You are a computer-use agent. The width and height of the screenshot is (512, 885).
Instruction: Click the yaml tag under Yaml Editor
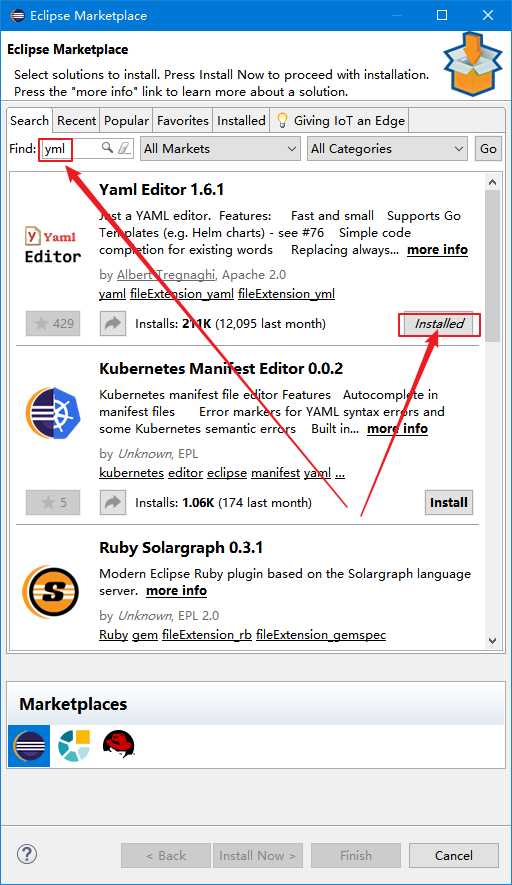click(x=112, y=293)
